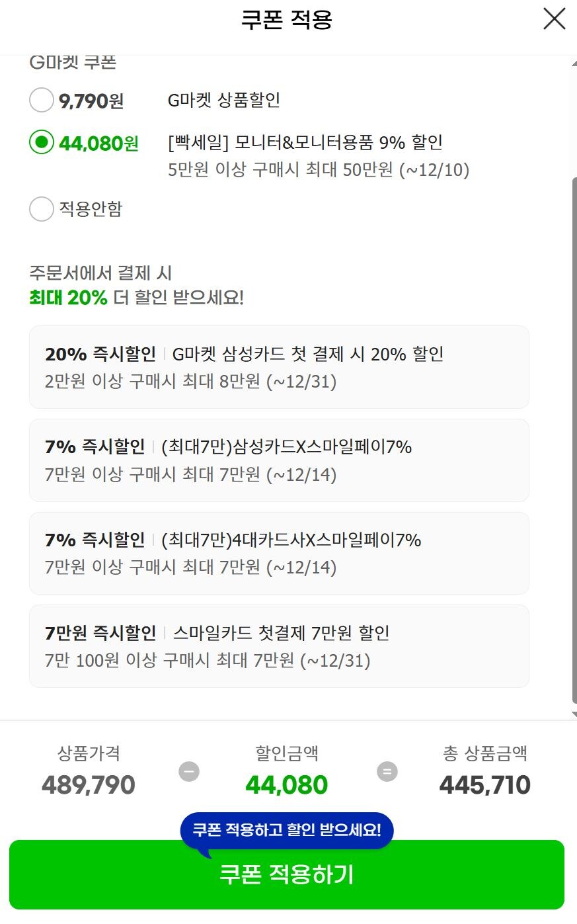Click the 총 상품금액 445,710 total

pos(485,785)
